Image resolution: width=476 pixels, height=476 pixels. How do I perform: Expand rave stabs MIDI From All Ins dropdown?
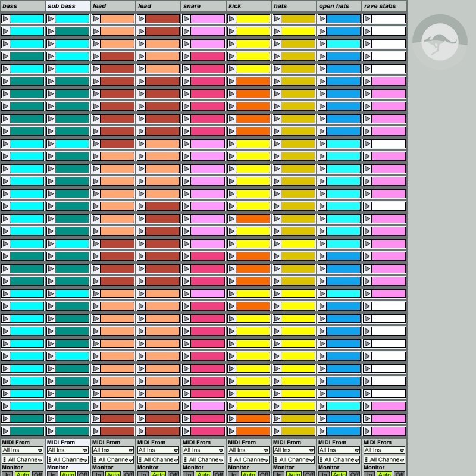click(x=384, y=450)
